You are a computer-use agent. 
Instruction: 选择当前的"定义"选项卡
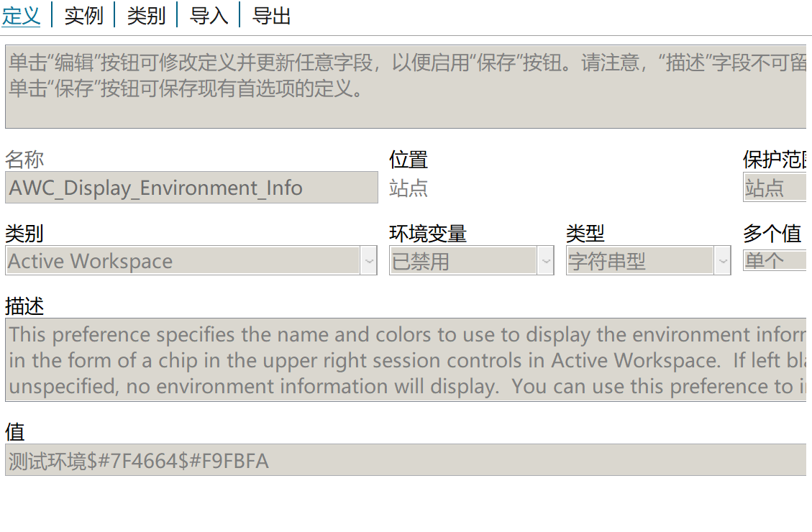tap(21, 15)
